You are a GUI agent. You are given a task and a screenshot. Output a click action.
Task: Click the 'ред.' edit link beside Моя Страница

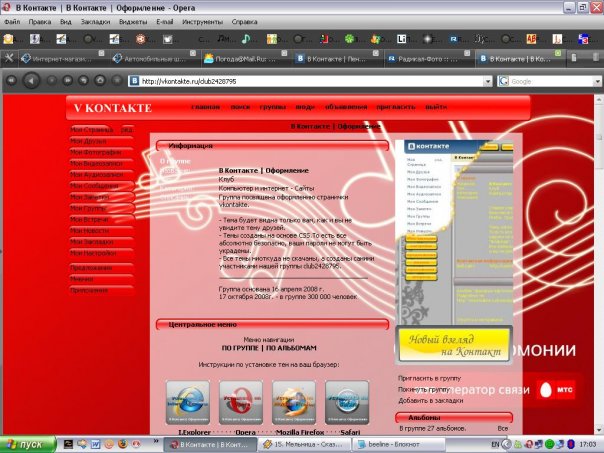[x=127, y=130]
